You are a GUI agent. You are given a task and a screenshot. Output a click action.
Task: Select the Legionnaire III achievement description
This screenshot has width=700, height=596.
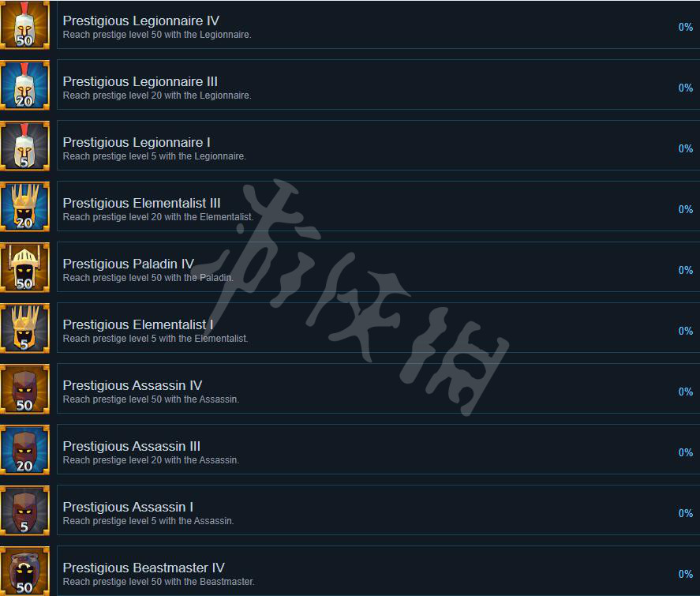pyautogui.click(x=157, y=96)
